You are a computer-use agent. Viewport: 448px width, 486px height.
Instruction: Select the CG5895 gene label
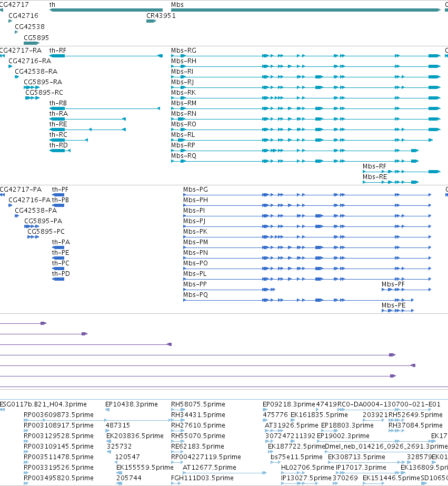click(x=36, y=38)
